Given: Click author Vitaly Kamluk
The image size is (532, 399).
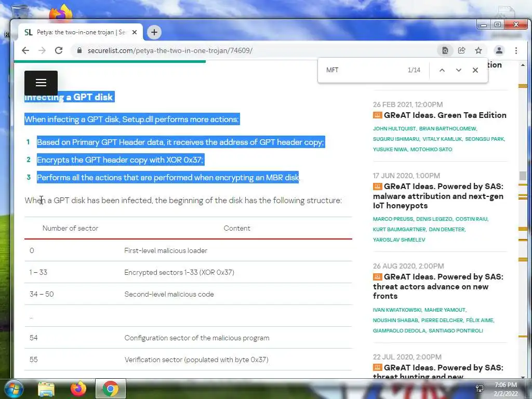Looking at the screenshot, I should [x=442, y=139].
